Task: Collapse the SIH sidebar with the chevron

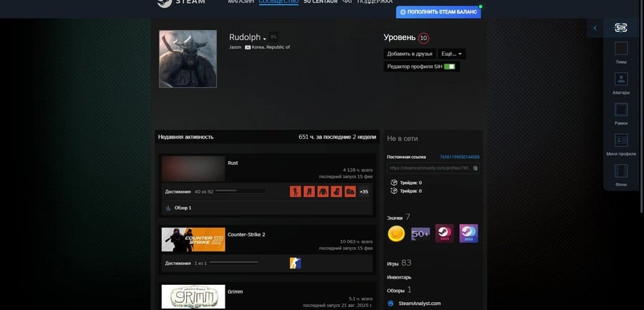Action: (x=595, y=28)
